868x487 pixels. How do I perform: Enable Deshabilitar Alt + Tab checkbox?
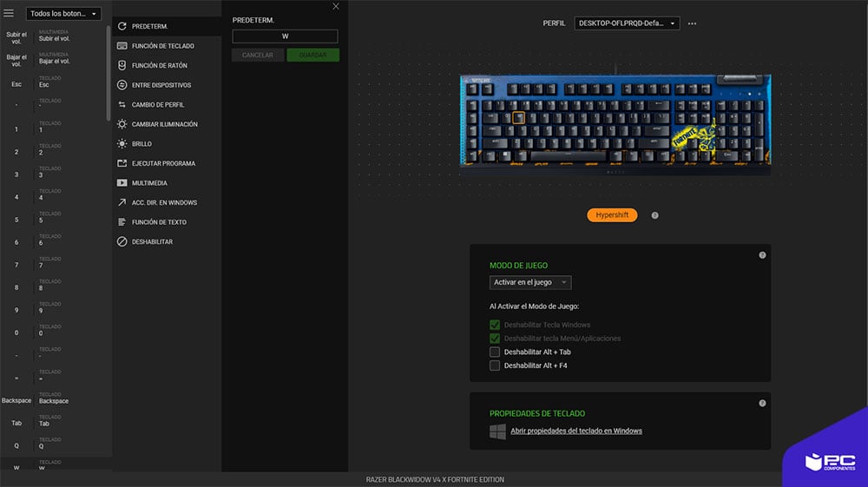[495, 352]
